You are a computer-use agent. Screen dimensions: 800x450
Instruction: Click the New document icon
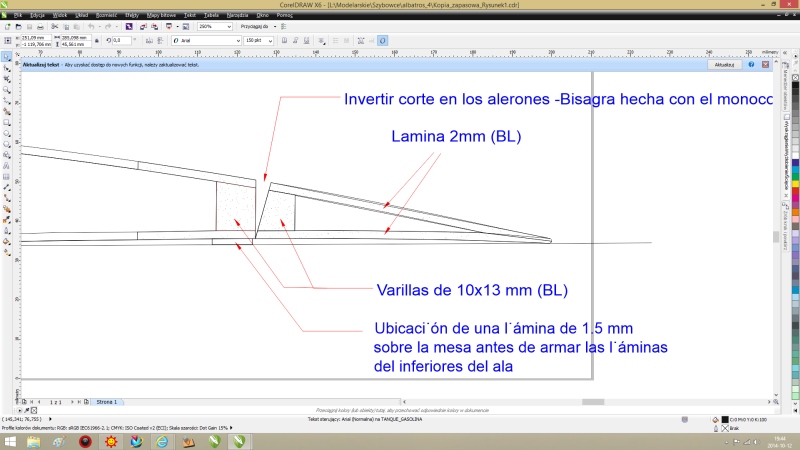(x=8, y=27)
